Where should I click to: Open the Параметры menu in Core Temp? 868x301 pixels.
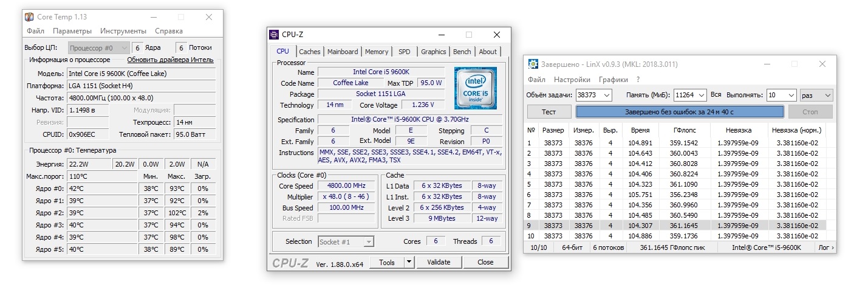[x=72, y=31]
